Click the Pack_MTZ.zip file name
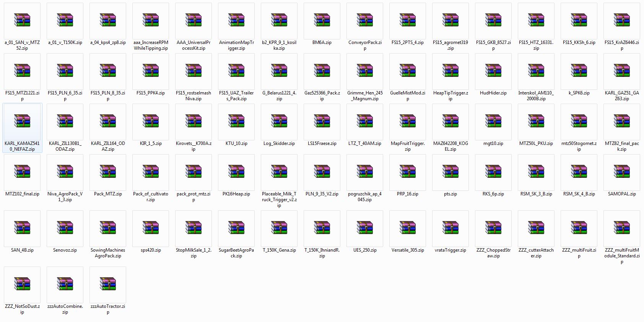The height and width of the screenshot is (322, 644). point(108,194)
